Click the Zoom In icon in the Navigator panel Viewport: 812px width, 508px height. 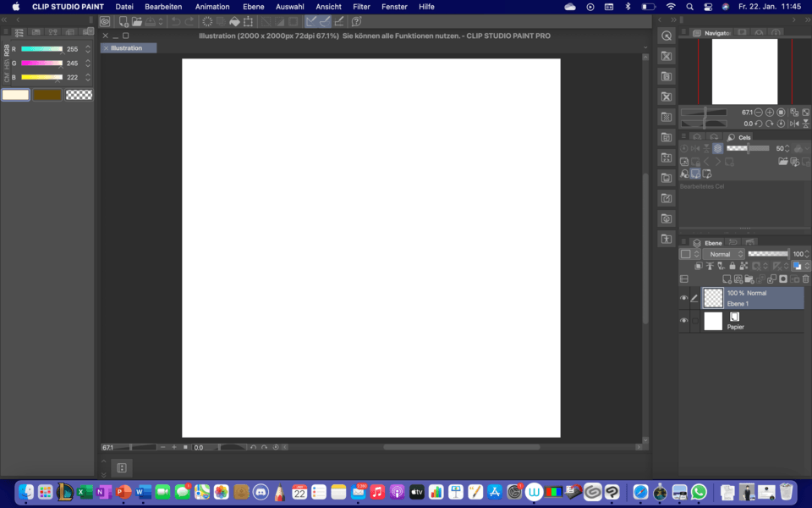[770, 112]
